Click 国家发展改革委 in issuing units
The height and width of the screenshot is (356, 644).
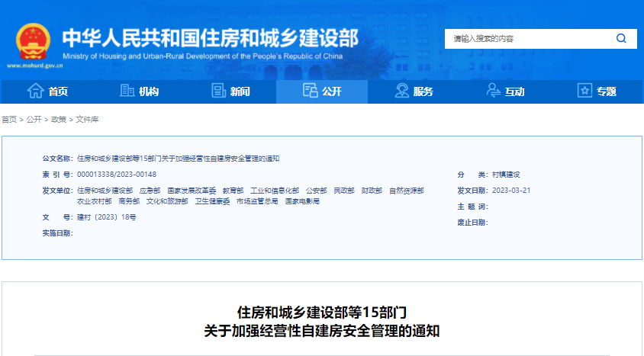tap(192, 191)
